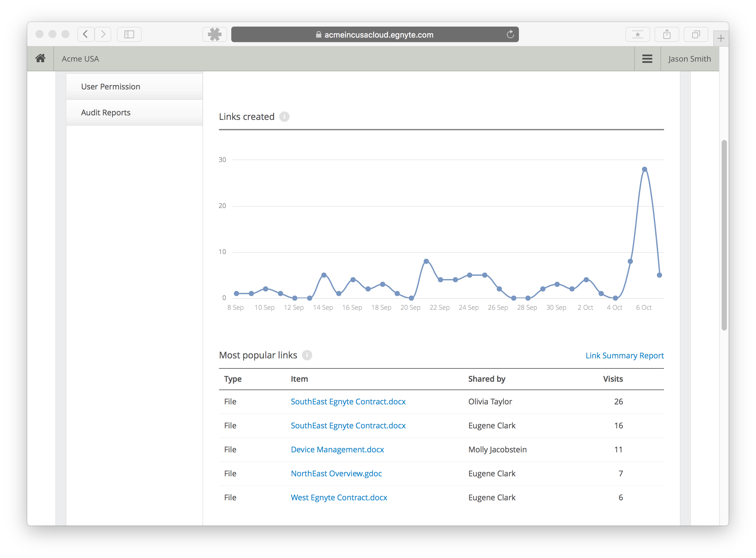Reload the page with refresh icon
This screenshot has height=558, width=756.
tap(510, 34)
